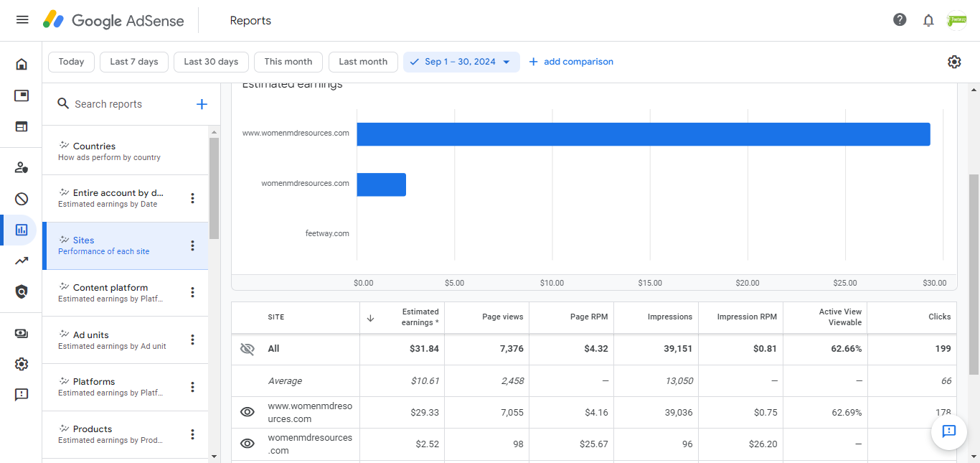Click the www.womenmdresources.com chart bar

click(x=644, y=134)
